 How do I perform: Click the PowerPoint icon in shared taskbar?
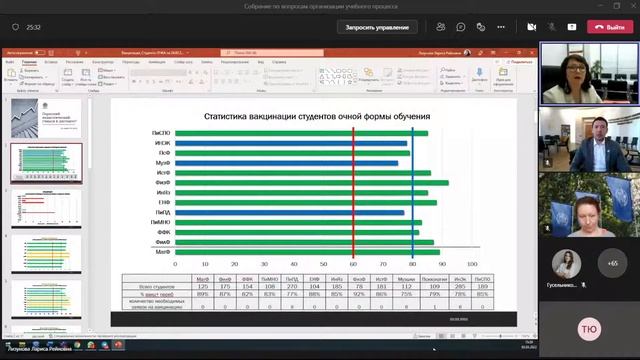tap(118, 345)
